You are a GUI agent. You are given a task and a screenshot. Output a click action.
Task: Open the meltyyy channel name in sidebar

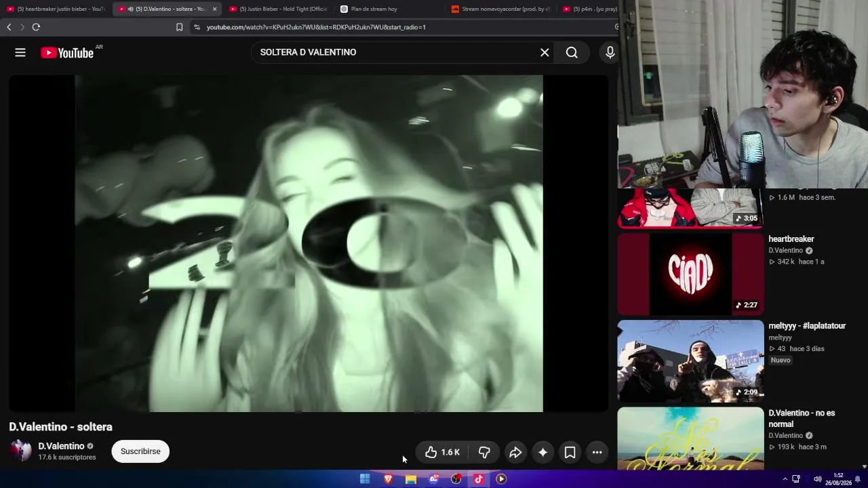tap(780, 338)
